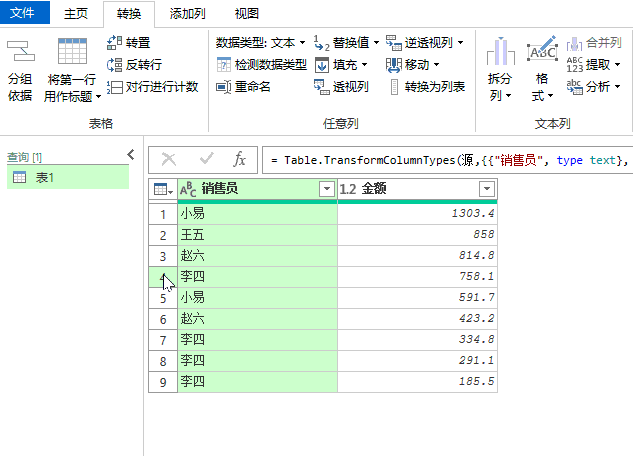Click the fx formula icon
The width and height of the screenshot is (633, 456).
(239, 159)
